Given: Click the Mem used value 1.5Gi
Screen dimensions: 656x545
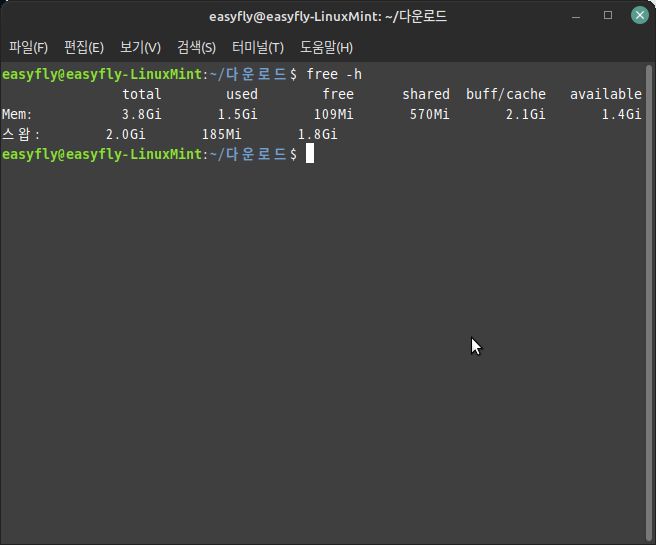Looking at the screenshot, I should [x=238, y=114].
